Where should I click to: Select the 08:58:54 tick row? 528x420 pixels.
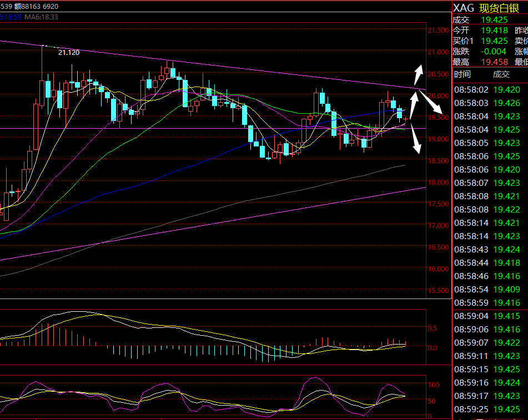coord(487,290)
